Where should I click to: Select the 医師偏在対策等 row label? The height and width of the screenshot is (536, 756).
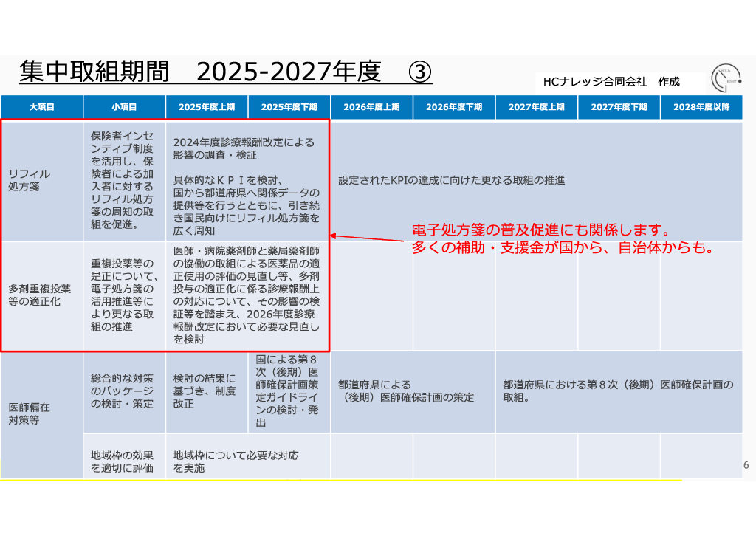click(30, 413)
